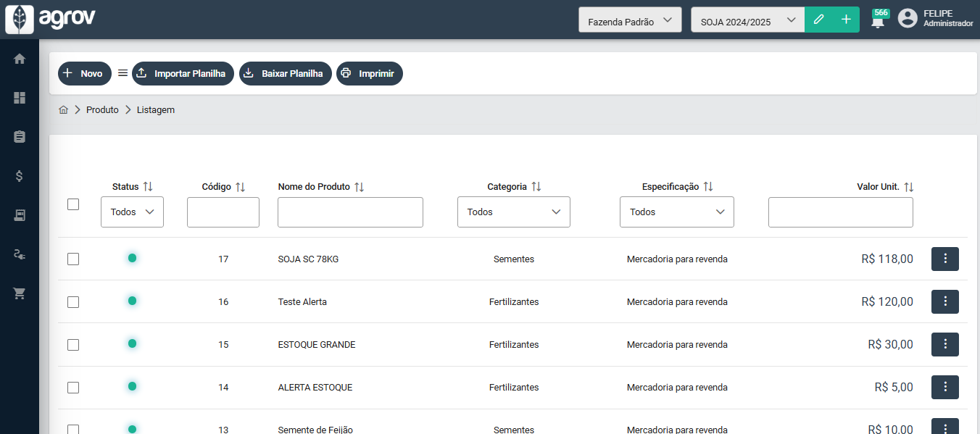Open the shopping cart sidebar icon
This screenshot has width=980, height=434.
[x=20, y=293]
